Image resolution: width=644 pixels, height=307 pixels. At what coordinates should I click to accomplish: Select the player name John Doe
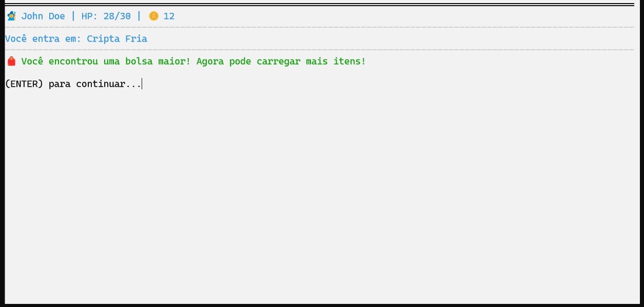point(43,16)
